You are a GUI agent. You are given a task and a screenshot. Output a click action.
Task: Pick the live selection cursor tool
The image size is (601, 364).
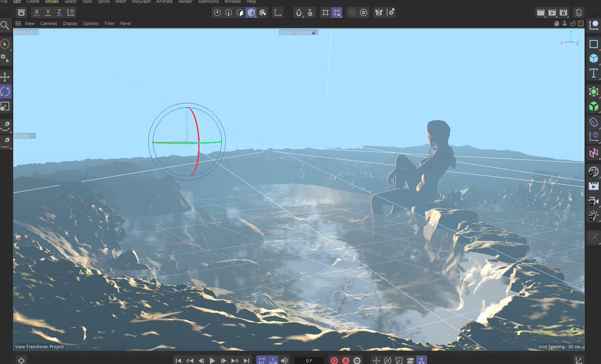tap(5, 44)
